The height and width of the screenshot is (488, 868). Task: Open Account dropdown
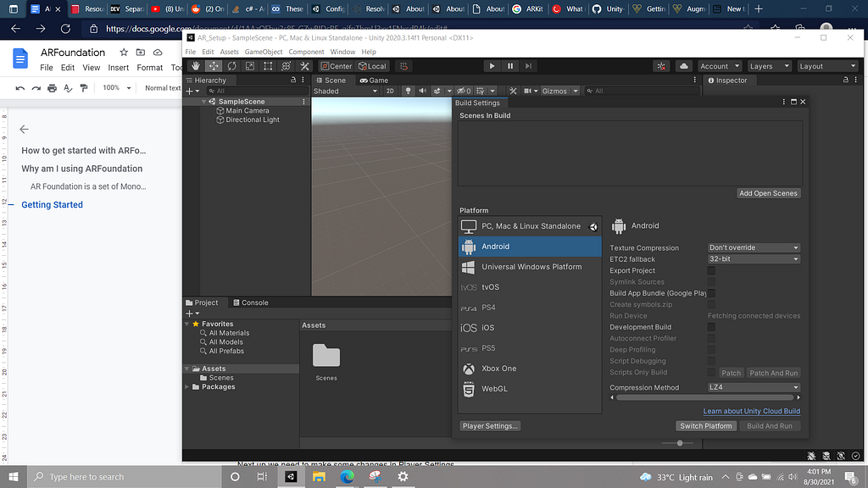click(x=720, y=66)
